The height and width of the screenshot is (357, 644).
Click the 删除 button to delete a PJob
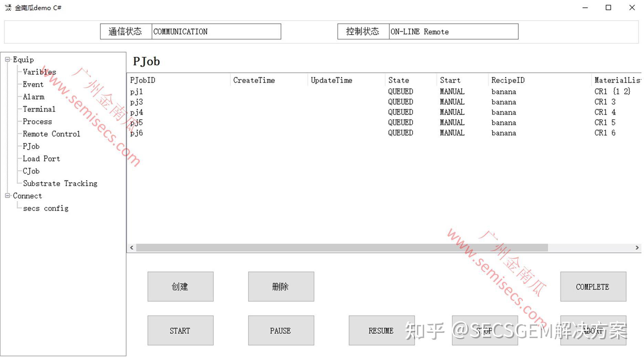click(x=281, y=286)
